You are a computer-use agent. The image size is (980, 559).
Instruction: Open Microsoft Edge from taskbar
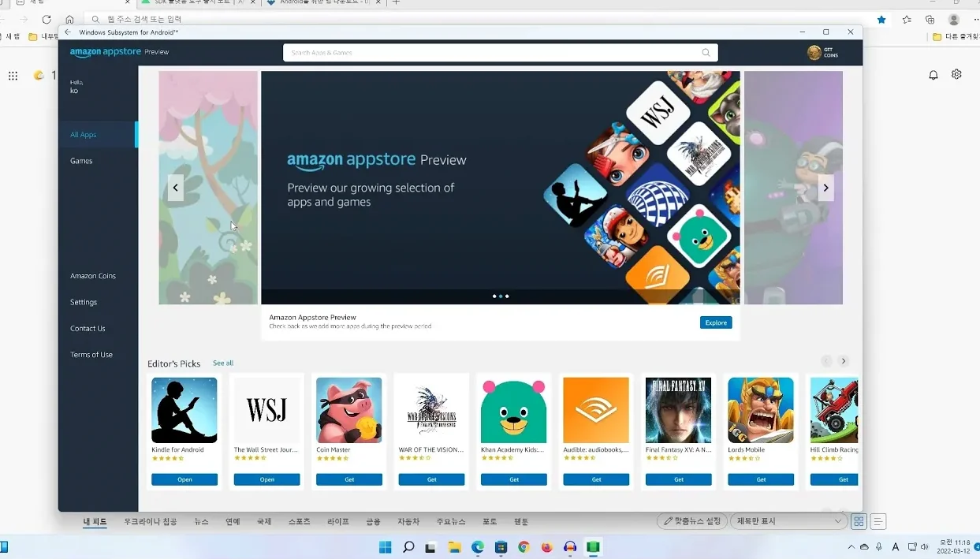(478, 546)
